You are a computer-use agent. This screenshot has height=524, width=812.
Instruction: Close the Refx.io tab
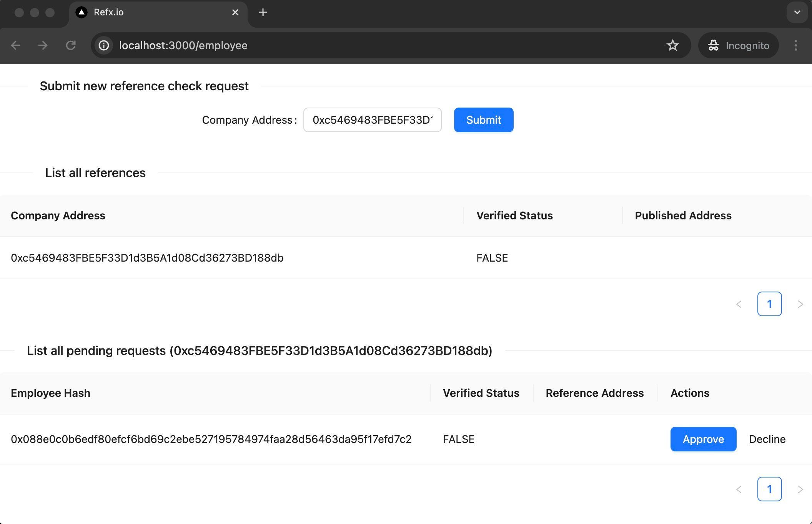pos(235,12)
